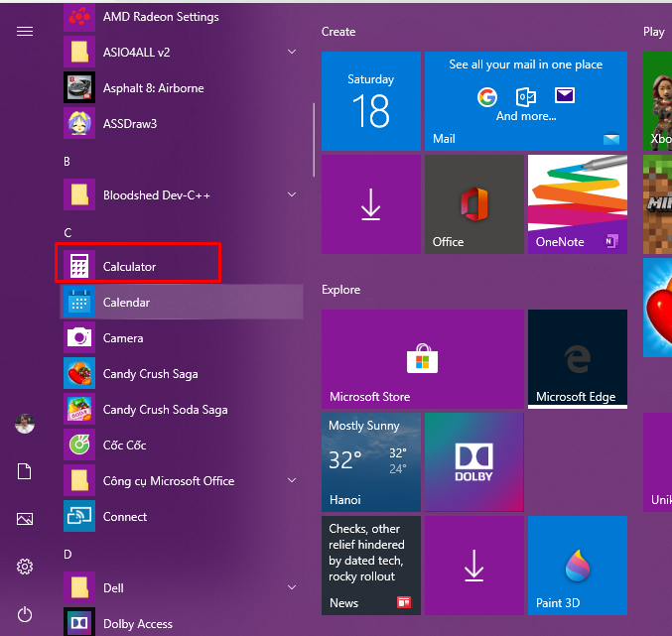Open the Minecraft tile

tap(657, 204)
